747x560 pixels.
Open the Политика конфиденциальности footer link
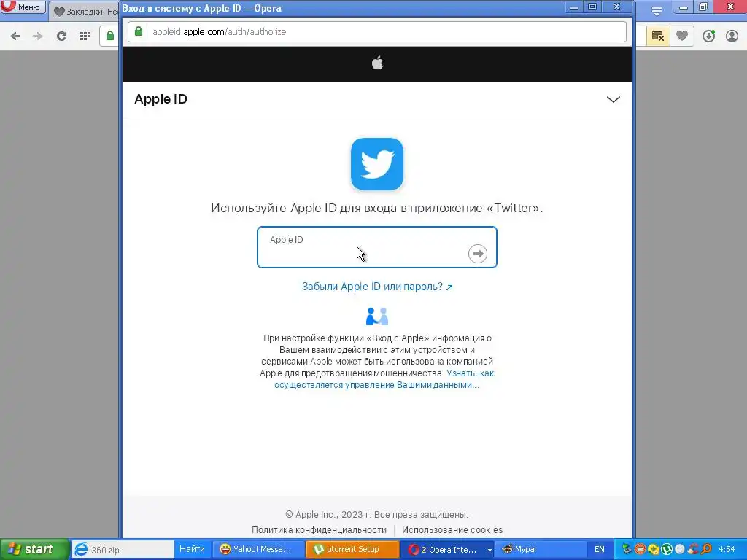[320, 530]
